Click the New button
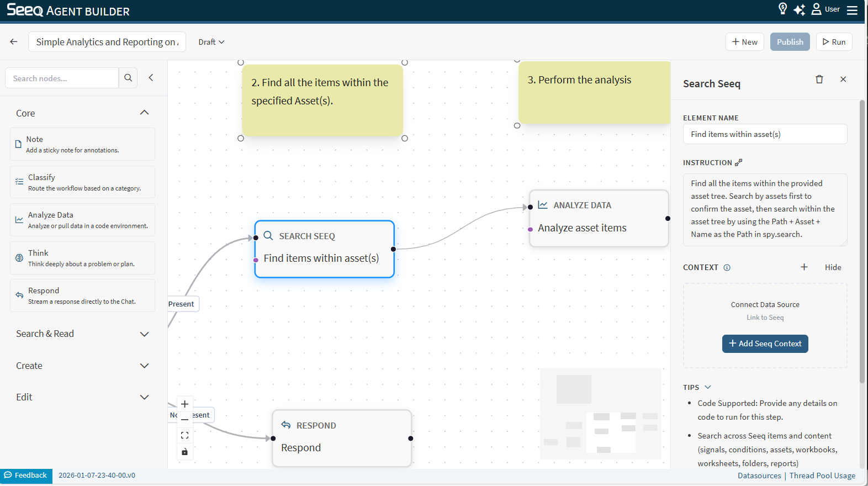The image size is (868, 486). pyautogui.click(x=745, y=42)
